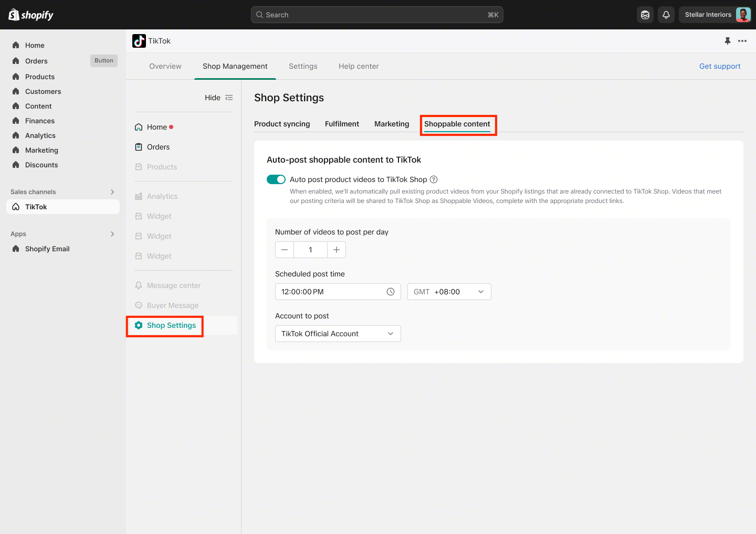The image size is (756, 534).
Task: Open the Help center tab
Action: tap(359, 66)
